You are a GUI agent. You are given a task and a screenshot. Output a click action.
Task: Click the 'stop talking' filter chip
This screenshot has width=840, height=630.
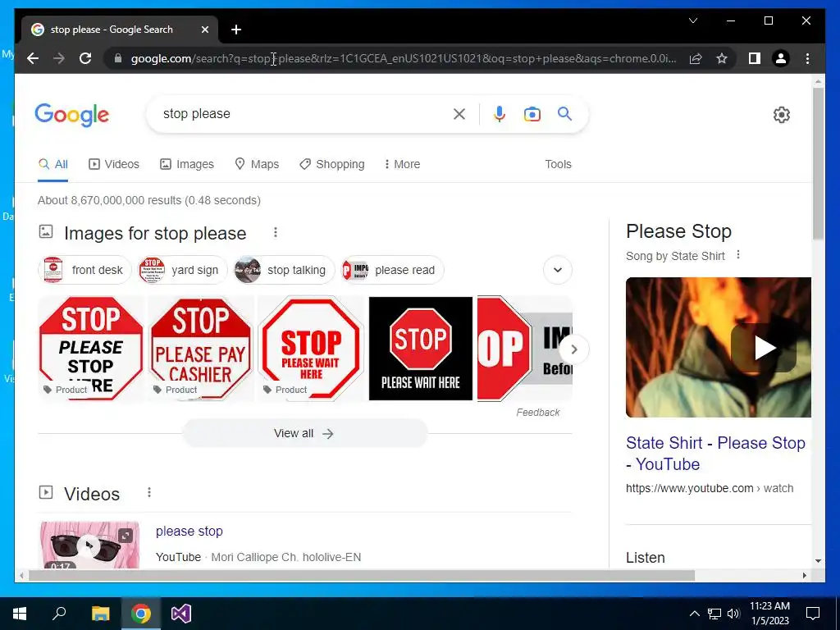[x=283, y=270]
